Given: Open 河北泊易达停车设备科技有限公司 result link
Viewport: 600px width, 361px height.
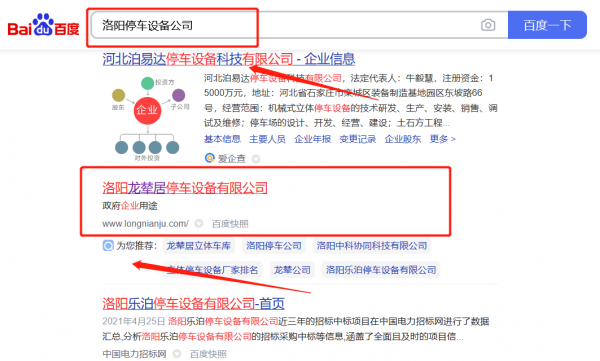Looking at the screenshot, I should tap(229, 59).
